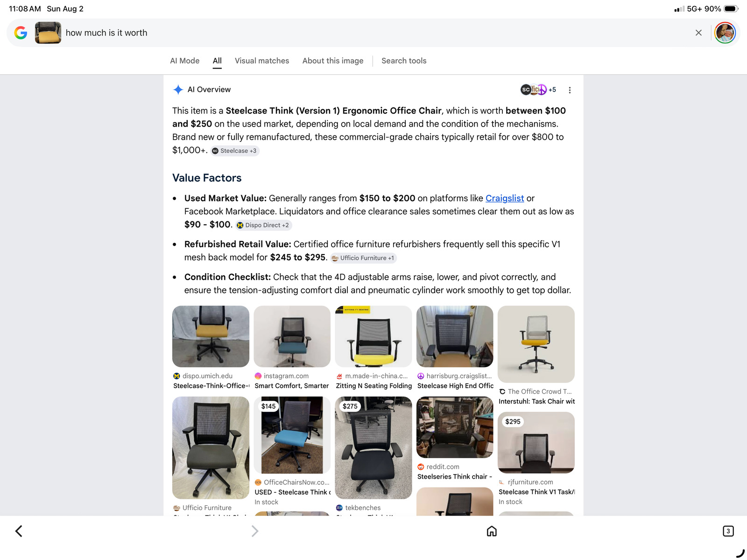Switch to AI Mode tab
The image size is (747, 560).
185,61
